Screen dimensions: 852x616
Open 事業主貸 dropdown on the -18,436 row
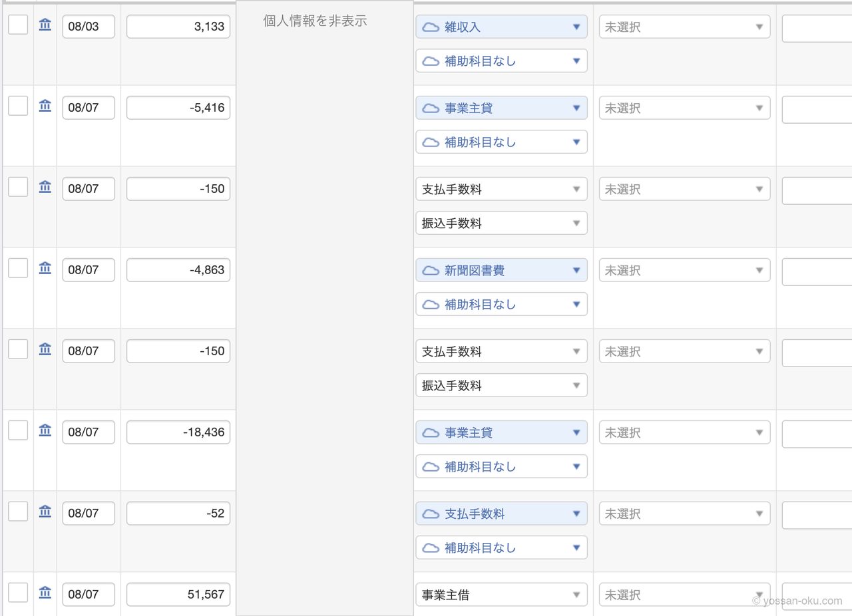pyautogui.click(x=502, y=433)
